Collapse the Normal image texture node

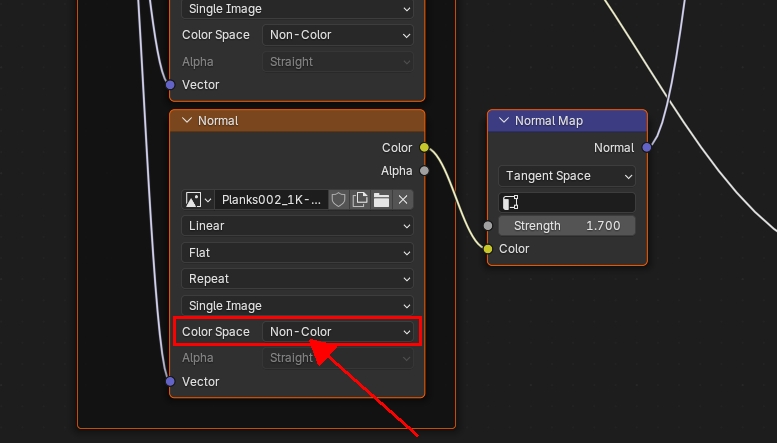click(x=186, y=121)
